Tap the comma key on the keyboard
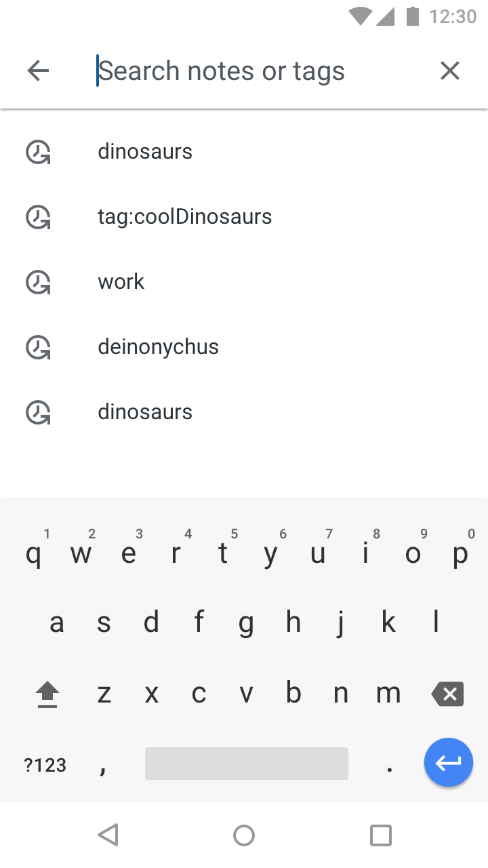The height and width of the screenshot is (868, 488). (x=103, y=764)
